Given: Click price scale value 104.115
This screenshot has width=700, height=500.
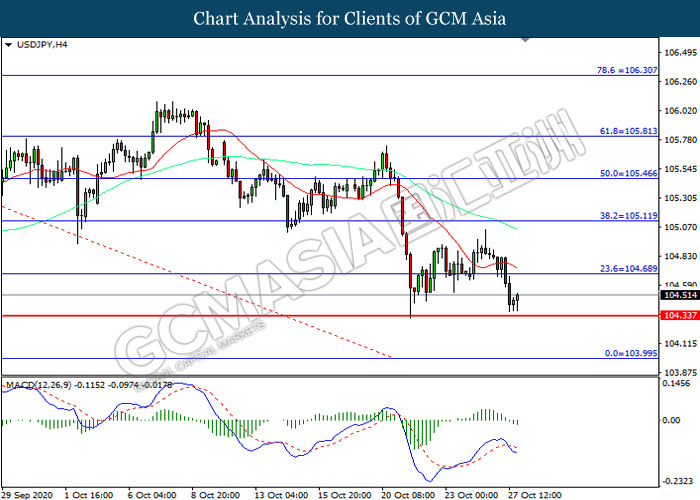Looking at the screenshot, I should point(680,344).
